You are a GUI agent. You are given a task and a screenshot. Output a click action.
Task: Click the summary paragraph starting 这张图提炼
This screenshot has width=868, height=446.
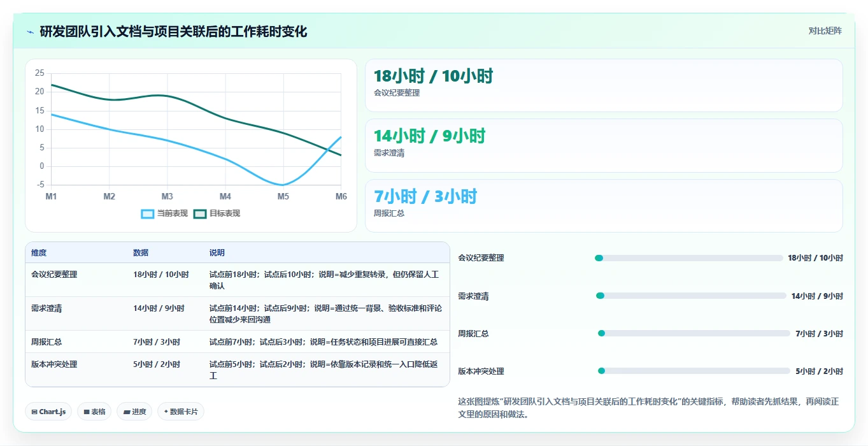(x=648, y=408)
